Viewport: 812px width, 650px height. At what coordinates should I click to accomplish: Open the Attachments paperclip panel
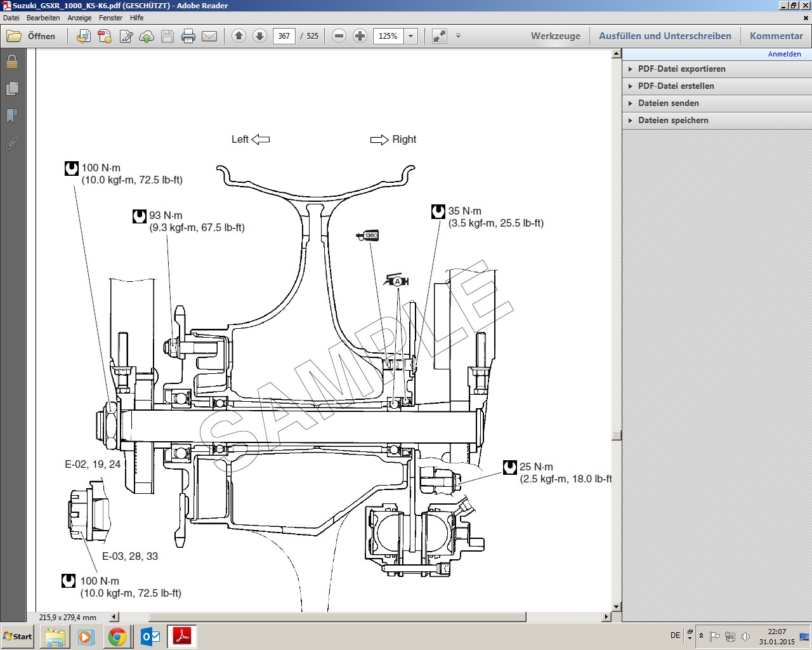(12, 143)
